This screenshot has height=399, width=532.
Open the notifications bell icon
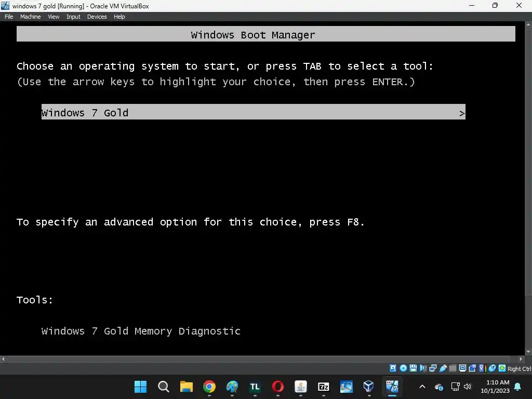coord(518,387)
